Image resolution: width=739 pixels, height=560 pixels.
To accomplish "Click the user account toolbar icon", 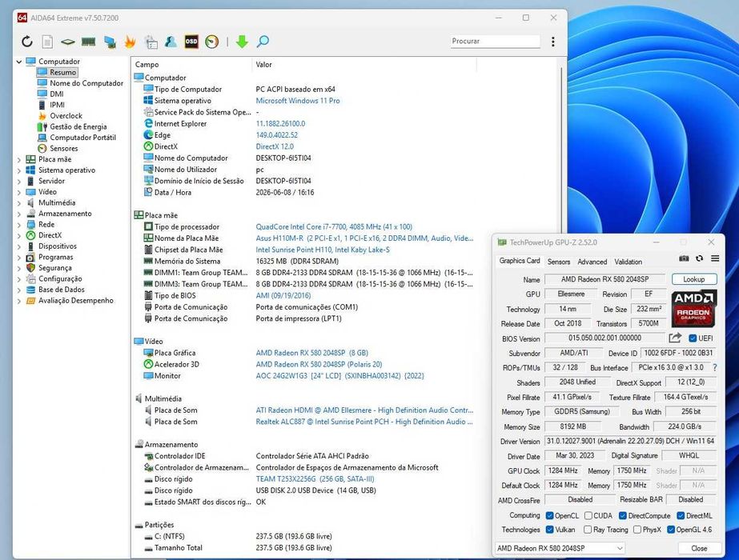I will coord(171,42).
